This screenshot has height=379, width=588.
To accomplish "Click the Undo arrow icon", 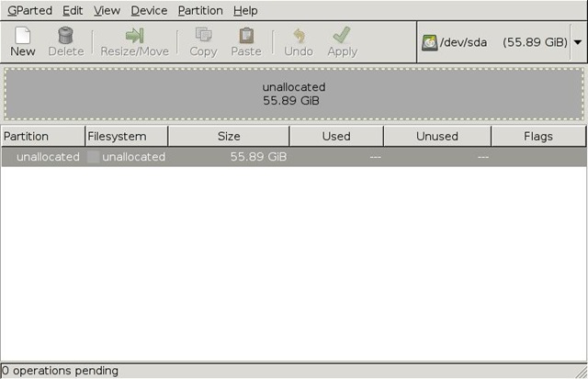I will pyautogui.click(x=299, y=36).
